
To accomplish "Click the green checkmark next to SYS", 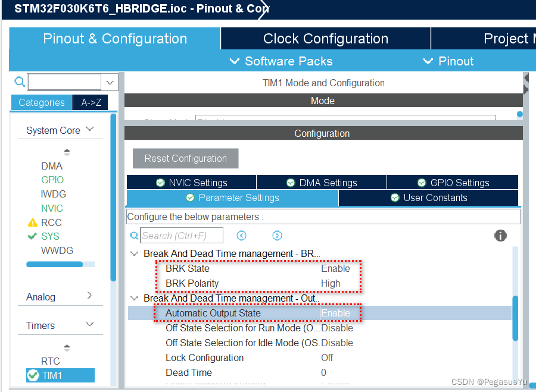I will 33,236.
